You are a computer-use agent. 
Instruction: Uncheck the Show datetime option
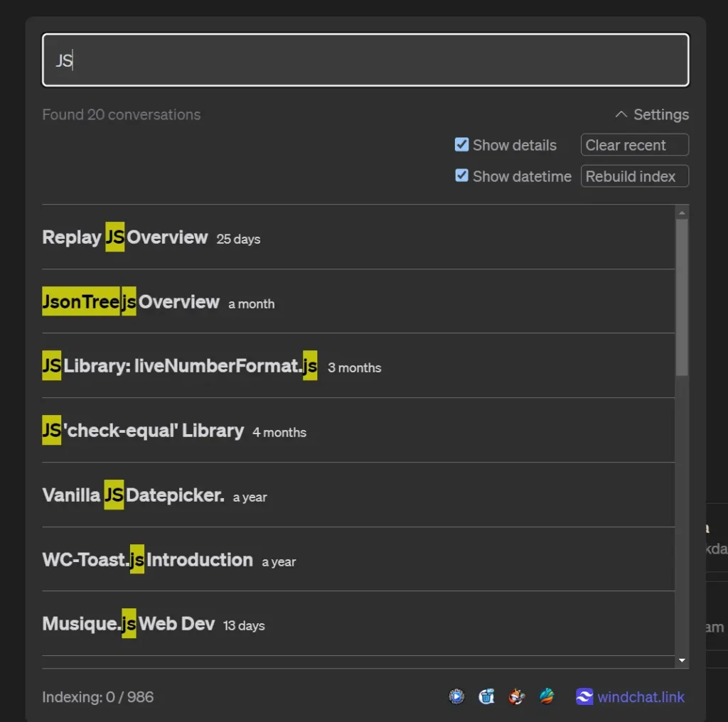tap(462, 176)
